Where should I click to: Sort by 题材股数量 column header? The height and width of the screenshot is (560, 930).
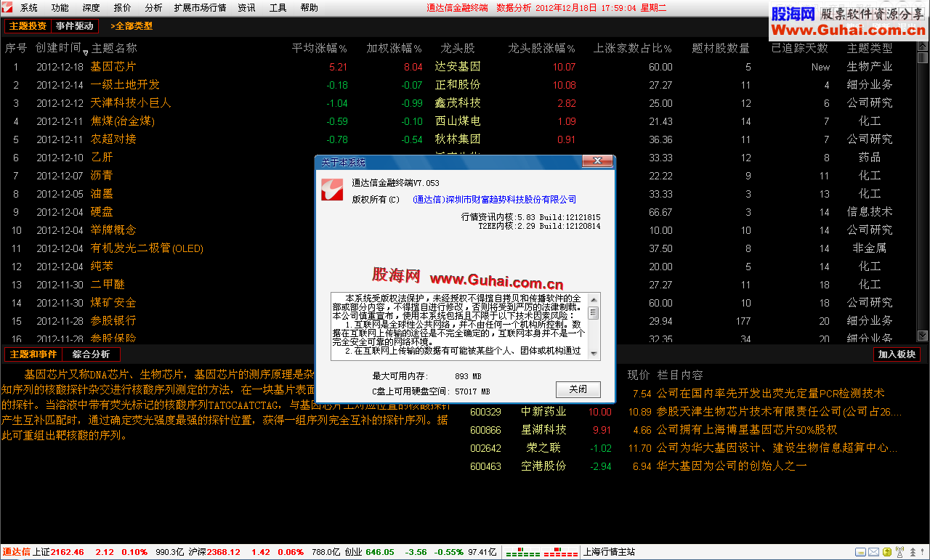coord(721,49)
